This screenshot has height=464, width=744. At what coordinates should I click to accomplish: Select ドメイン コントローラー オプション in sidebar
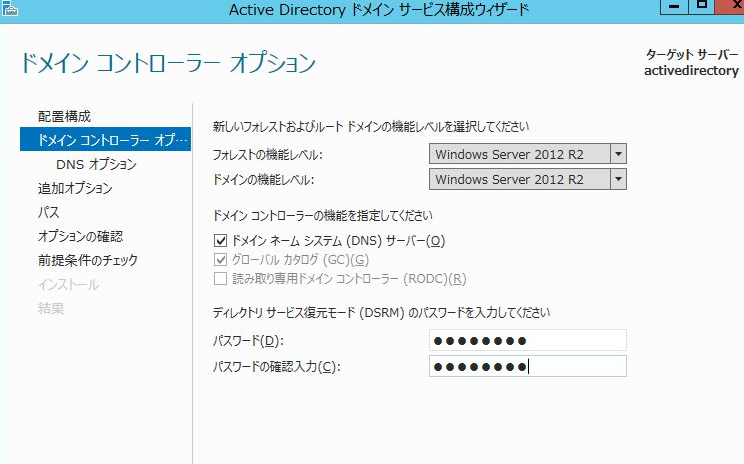[x=105, y=140]
